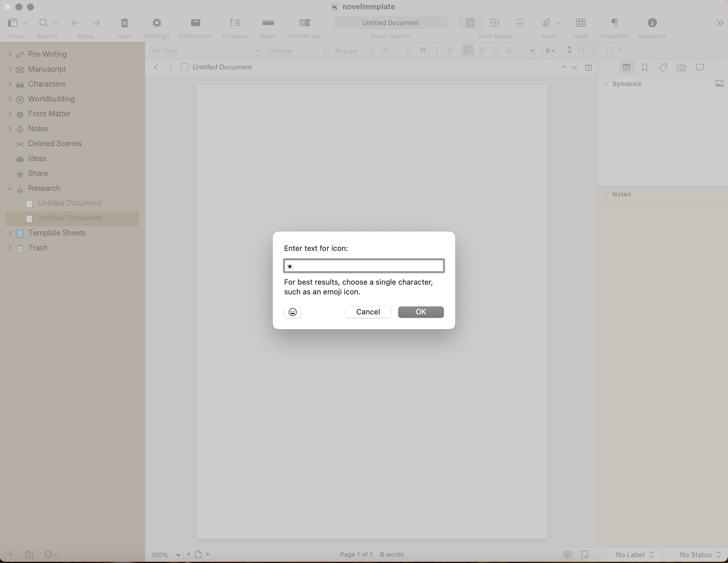Click the Ruler toolbar icon
This screenshot has height=563, width=728.
click(268, 23)
